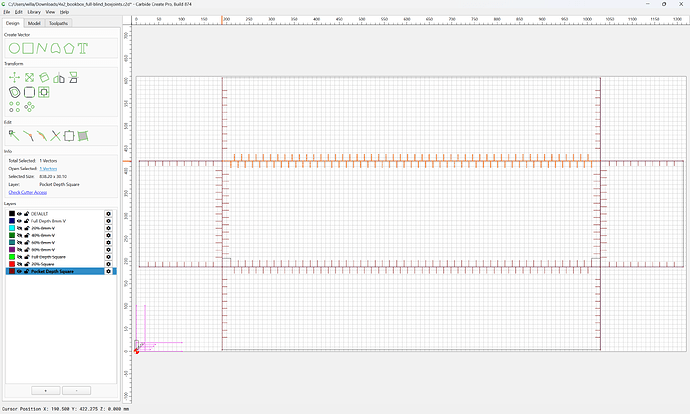This screenshot has height=414, width=690.
Task: Show the hidden 60% 6mm V layer
Action: point(19,242)
